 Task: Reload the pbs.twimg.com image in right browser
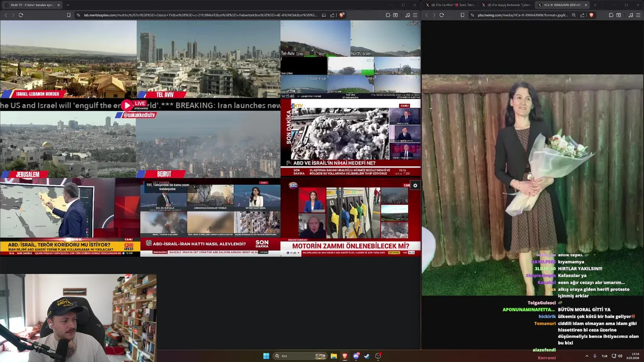coord(442,15)
